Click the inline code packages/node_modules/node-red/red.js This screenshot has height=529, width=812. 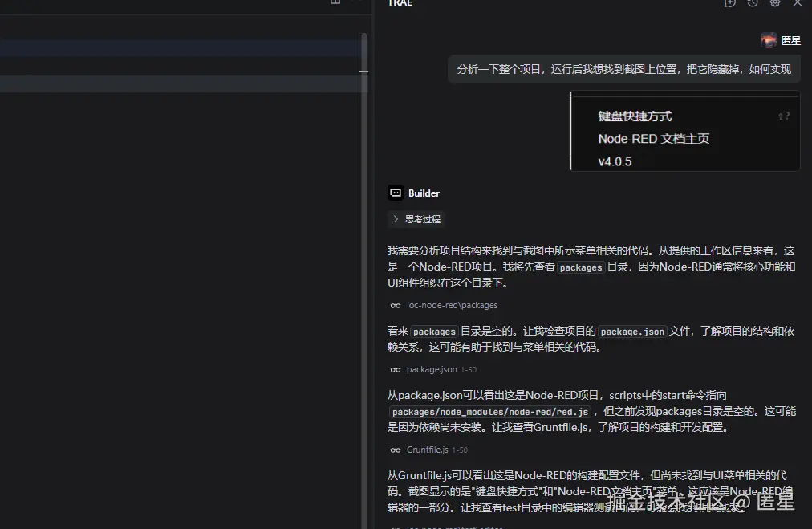click(x=490, y=412)
